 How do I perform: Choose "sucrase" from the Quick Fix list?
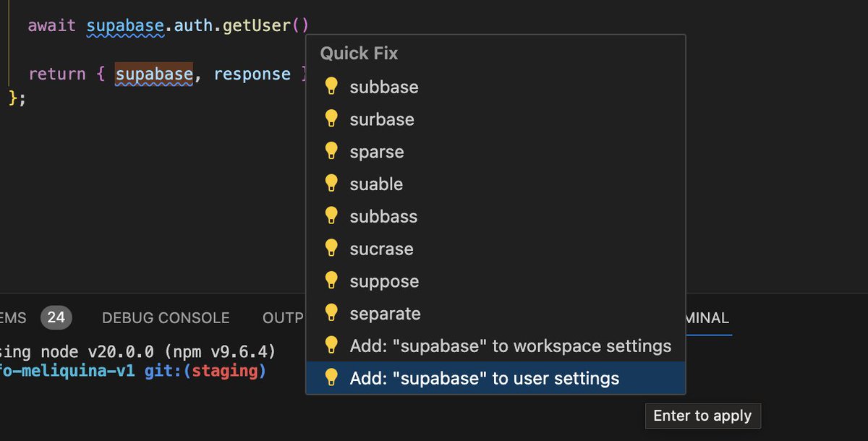coord(495,249)
